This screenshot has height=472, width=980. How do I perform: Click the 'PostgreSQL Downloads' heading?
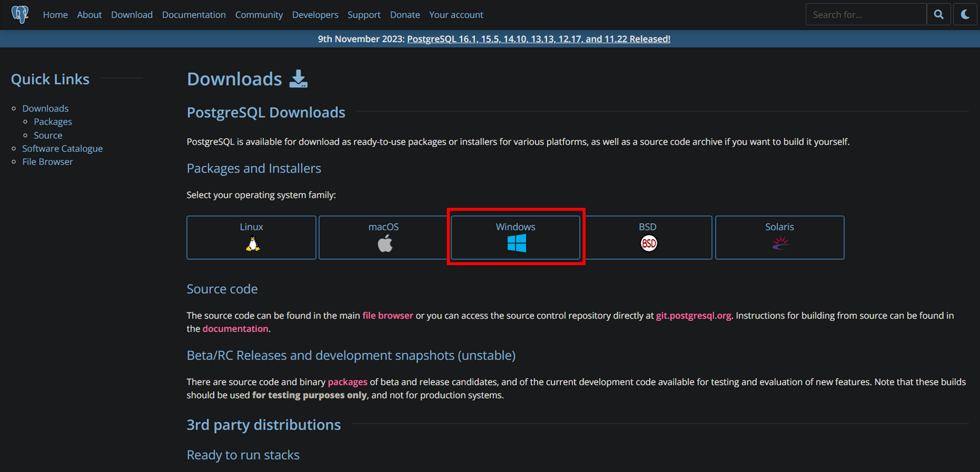(x=266, y=113)
